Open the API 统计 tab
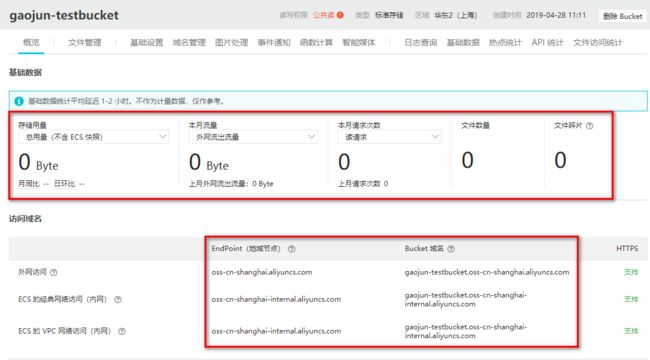 (x=547, y=42)
